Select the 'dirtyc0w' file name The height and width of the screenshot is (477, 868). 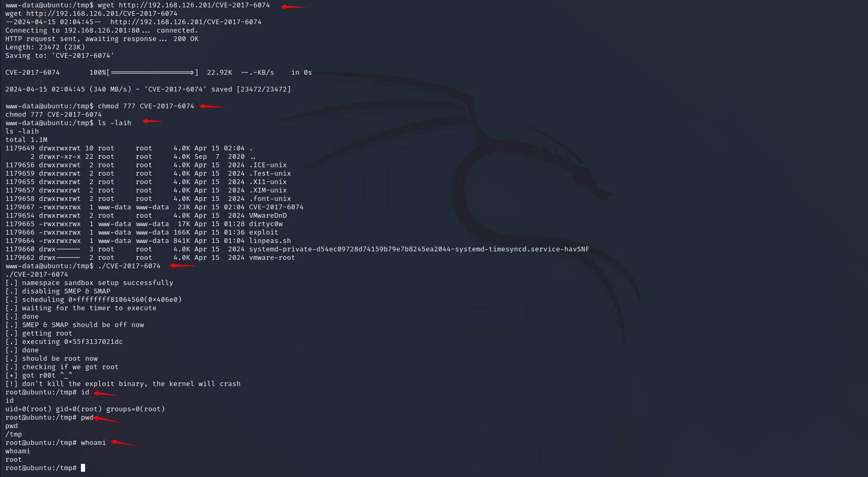[266, 224]
